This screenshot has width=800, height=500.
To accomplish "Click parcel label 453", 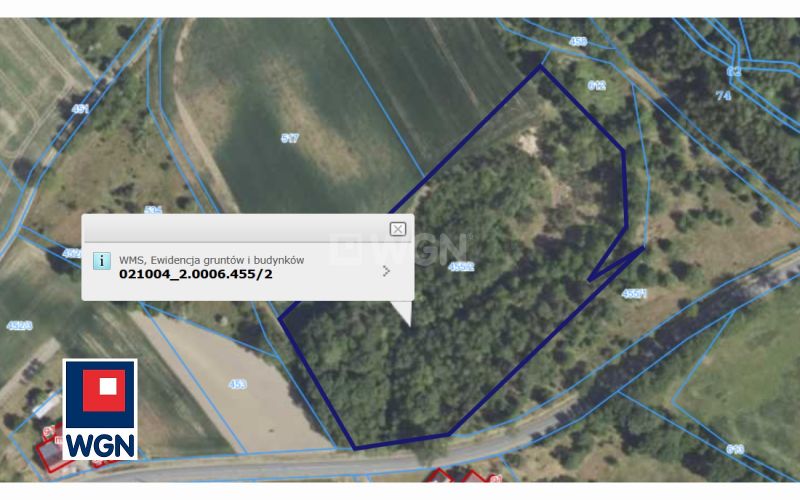I will (238, 384).
